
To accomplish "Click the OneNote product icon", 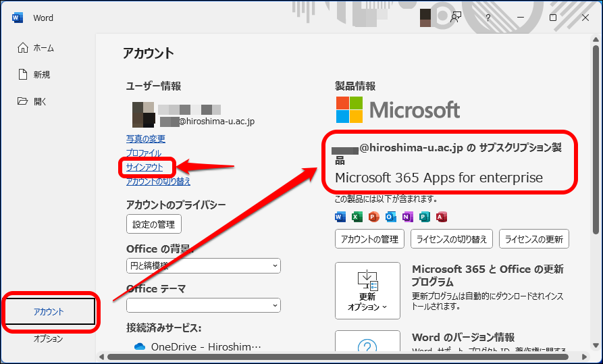I will tap(407, 217).
